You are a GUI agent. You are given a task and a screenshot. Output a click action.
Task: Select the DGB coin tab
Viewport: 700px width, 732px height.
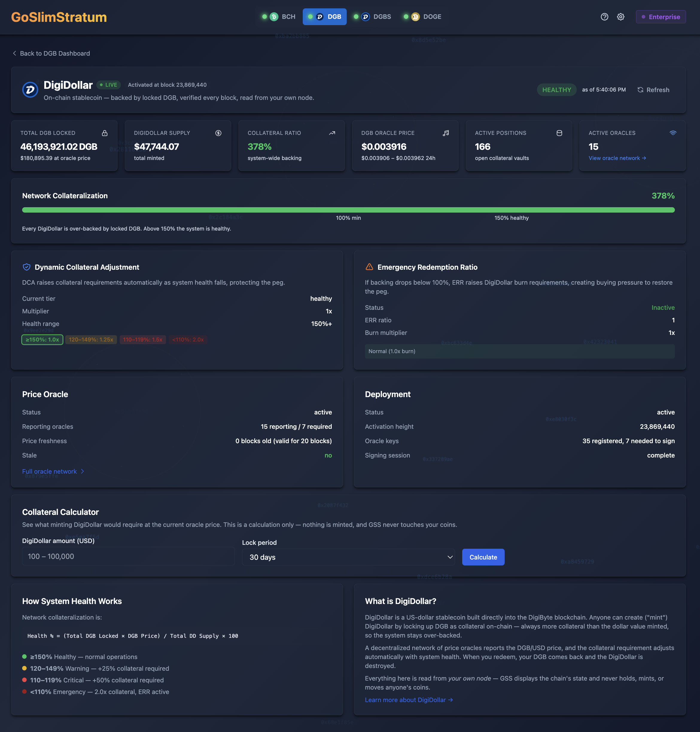324,17
